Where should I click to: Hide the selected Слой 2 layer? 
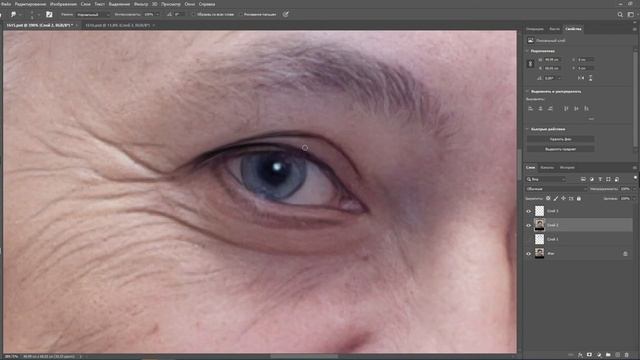coord(529,225)
